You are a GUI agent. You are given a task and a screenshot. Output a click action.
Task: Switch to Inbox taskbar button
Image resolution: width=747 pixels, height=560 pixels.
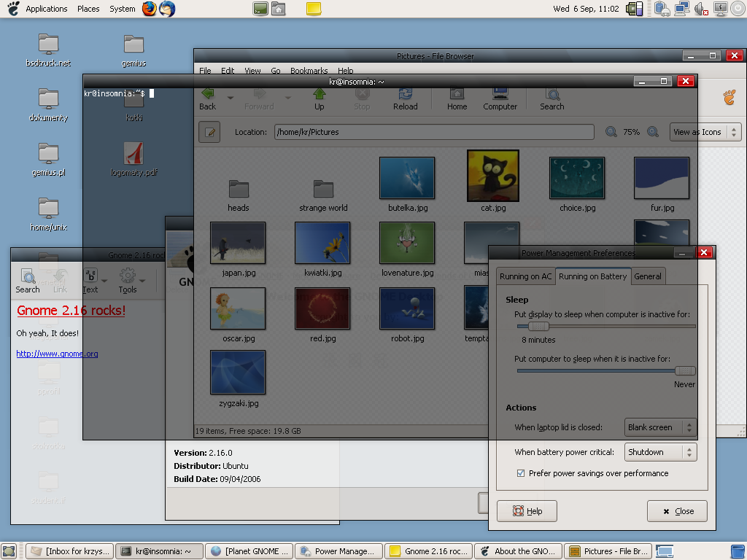[69, 551]
